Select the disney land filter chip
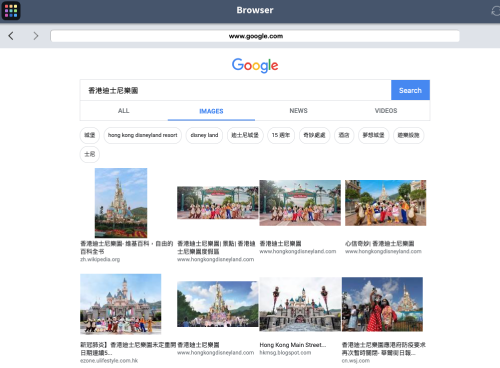This screenshot has height=368, width=500. point(204,135)
